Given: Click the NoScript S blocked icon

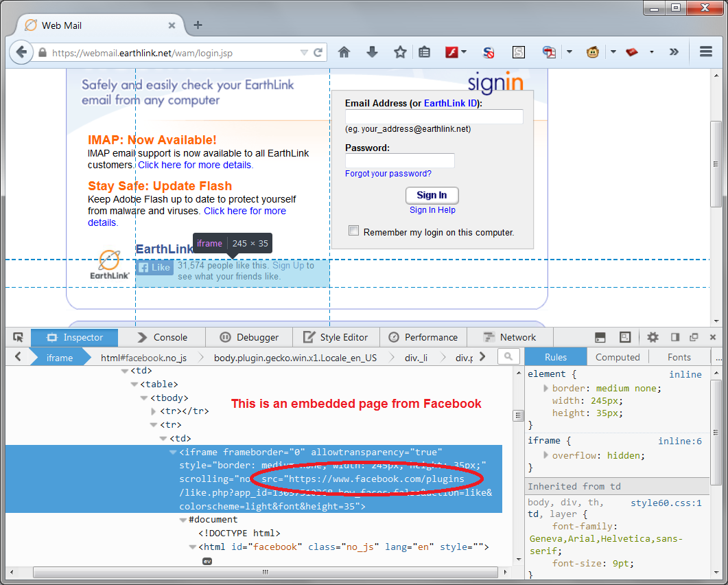Looking at the screenshot, I should [x=489, y=52].
